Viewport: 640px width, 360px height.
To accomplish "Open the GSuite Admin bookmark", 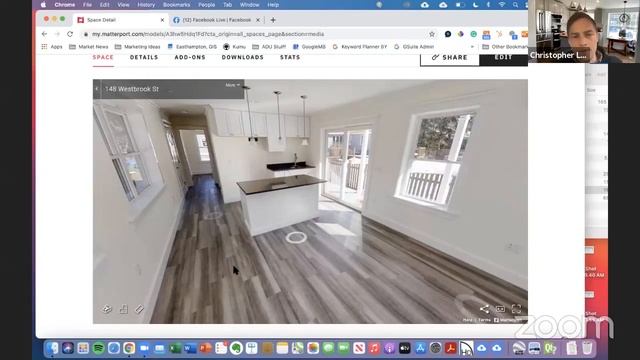I will point(414,47).
